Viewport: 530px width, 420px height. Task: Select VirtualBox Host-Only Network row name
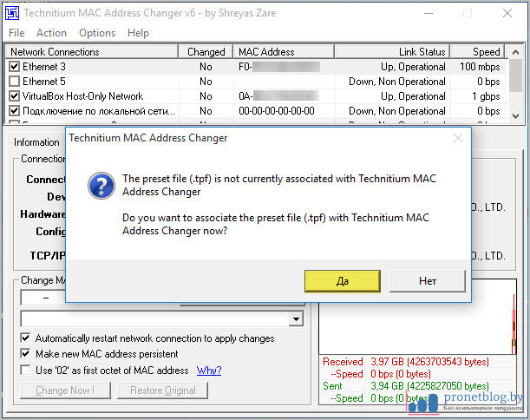[x=82, y=96]
